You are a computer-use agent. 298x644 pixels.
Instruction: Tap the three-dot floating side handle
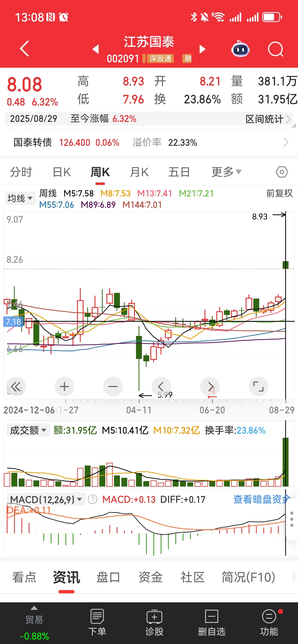292,519
